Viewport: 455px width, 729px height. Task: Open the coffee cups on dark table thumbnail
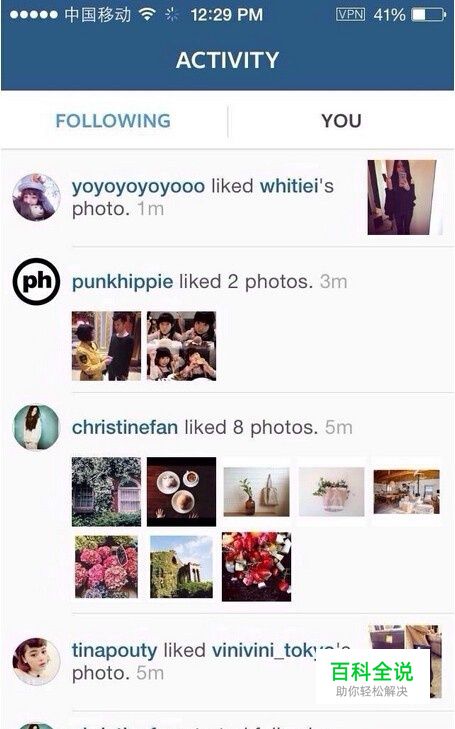click(181, 491)
